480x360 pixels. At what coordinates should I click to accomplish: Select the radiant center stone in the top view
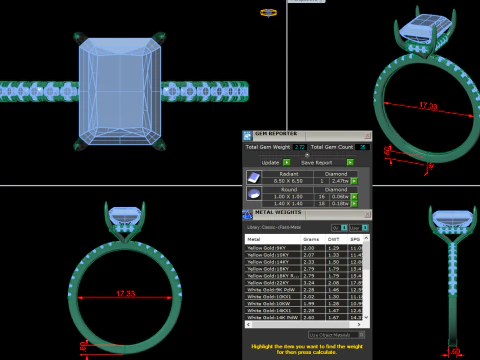click(x=120, y=91)
